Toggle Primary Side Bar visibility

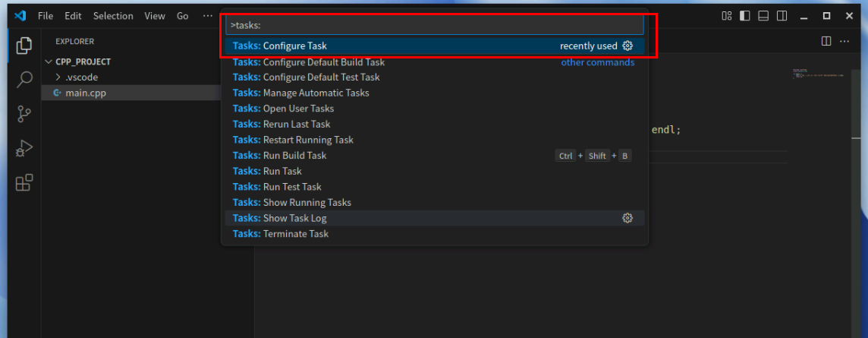tap(745, 16)
